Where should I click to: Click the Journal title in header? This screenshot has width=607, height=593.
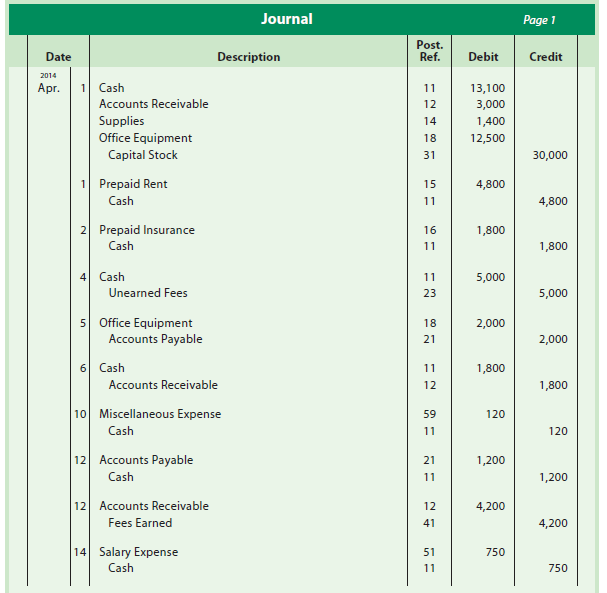coord(286,19)
